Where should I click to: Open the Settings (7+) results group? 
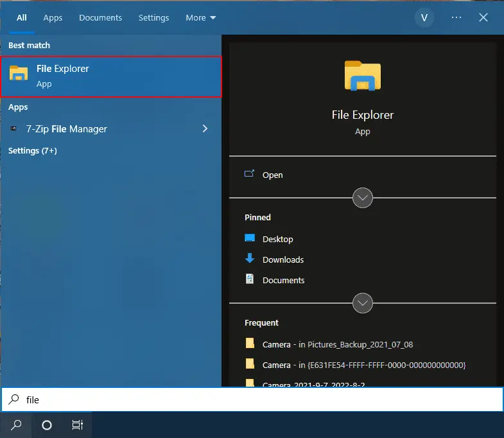pos(33,151)
